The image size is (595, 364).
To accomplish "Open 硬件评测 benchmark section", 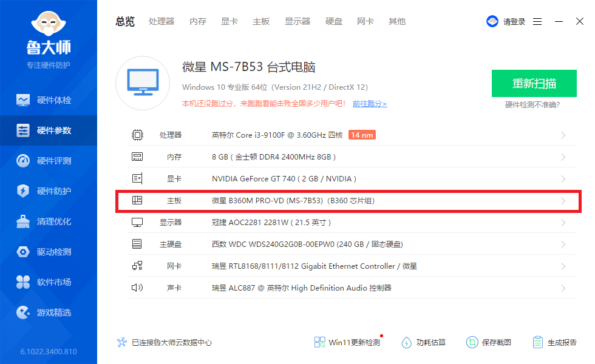I will pyautogui.click(x=49, y=161).
